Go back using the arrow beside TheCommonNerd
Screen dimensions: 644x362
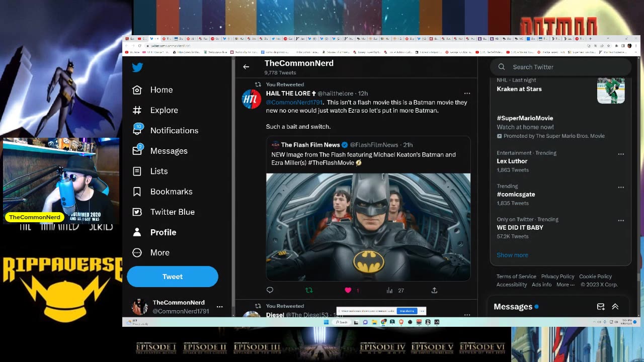pos(246,67)
